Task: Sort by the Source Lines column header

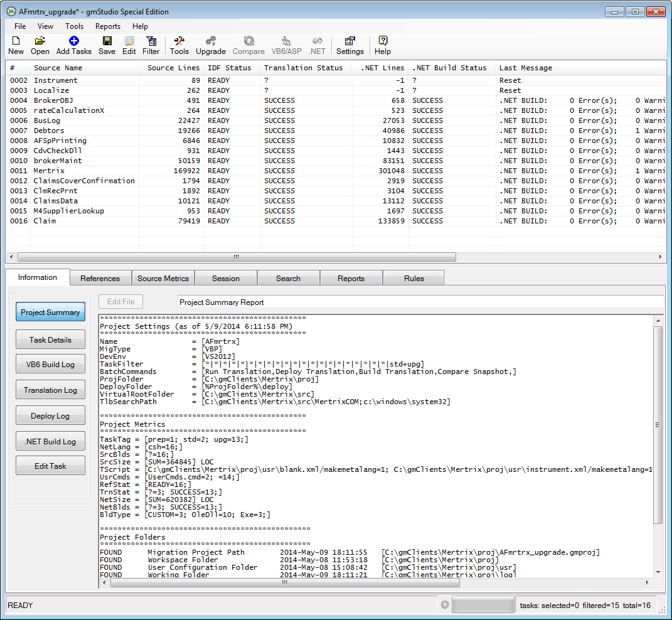Action: 173,68
